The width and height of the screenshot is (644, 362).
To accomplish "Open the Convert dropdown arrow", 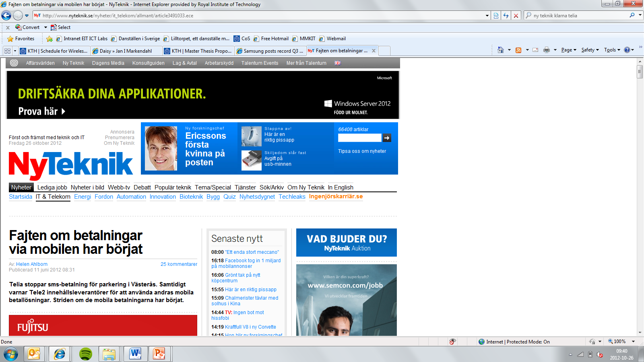I will (45, 27).
